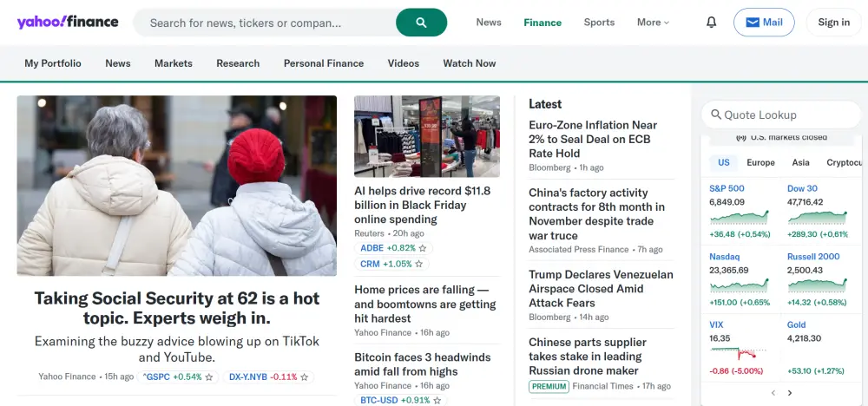The height and width of the screenshot is (406, 868).
Task: Open News in the secondary navigation bar
Action: 118,63
